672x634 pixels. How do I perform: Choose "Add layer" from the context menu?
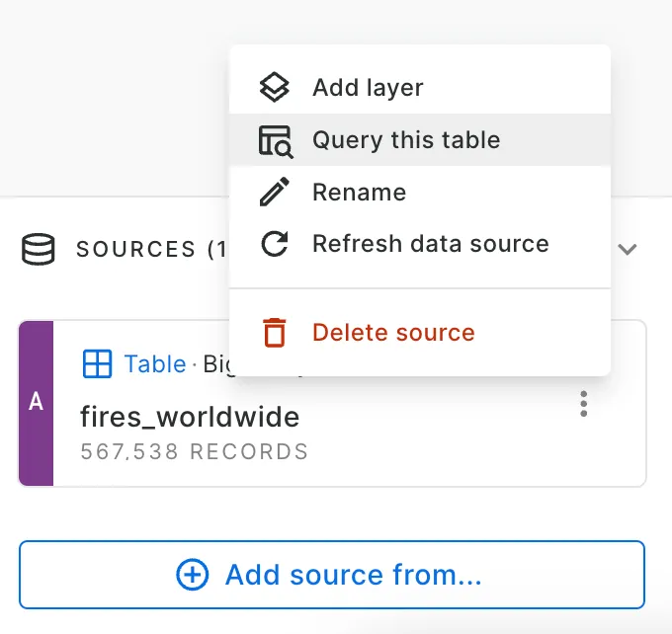(x=368, y=87)
